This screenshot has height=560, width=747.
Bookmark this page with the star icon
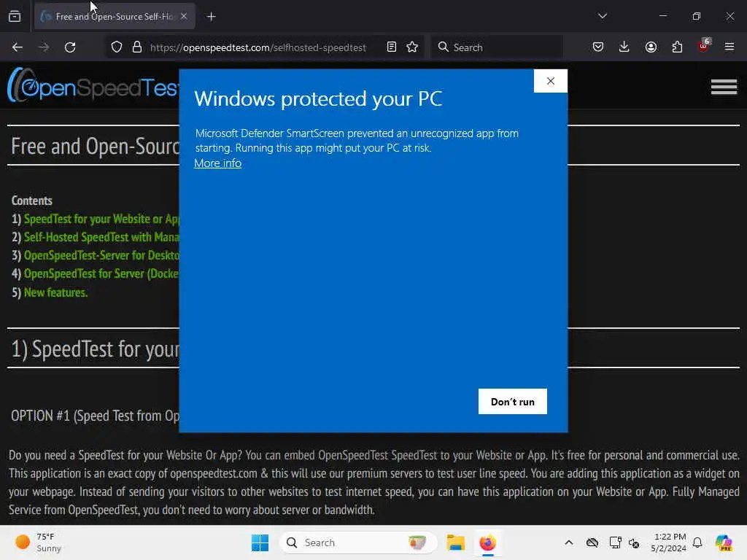pos(412,47)
